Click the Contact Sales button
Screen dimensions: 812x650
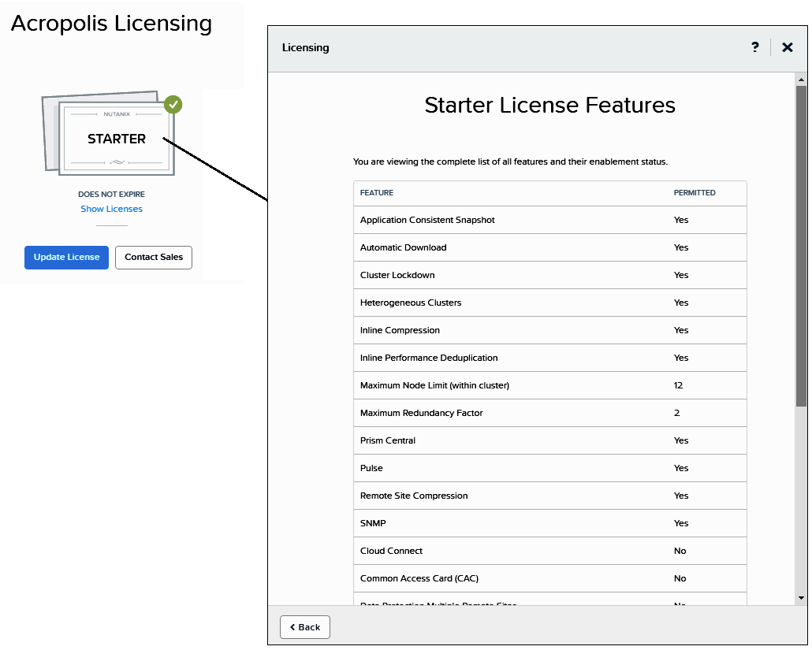pos(154,257)
